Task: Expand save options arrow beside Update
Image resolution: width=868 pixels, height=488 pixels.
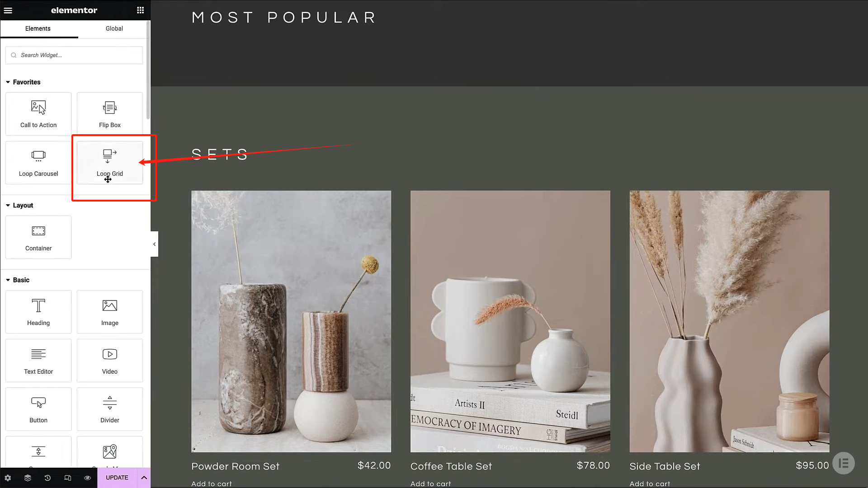Action: [x=144, y=478]
